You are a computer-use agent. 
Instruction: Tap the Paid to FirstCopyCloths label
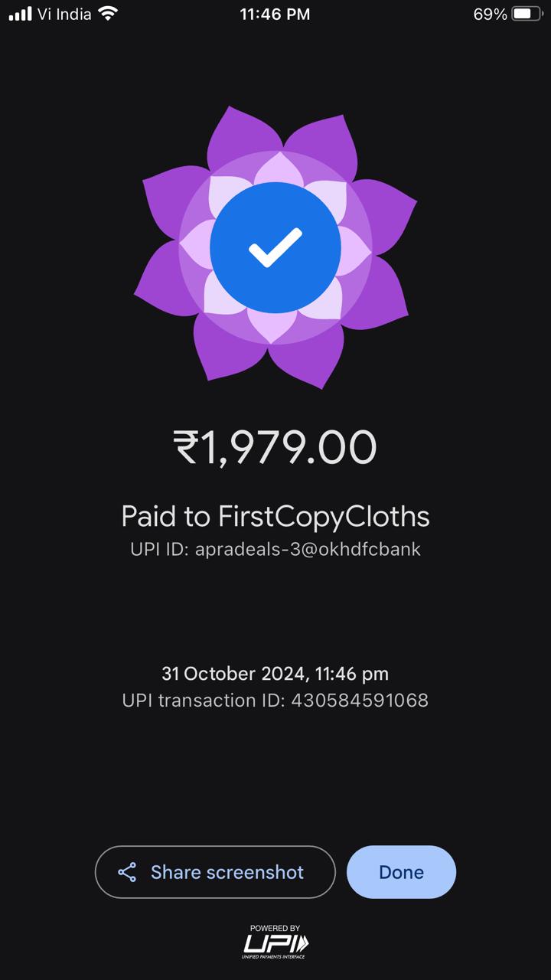[x=275, y=517]
